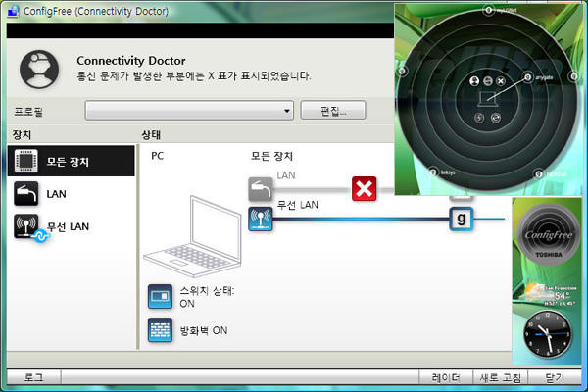This screenshot has height=392, width=588.
Task: Select the linksys access point on radar
Action: point(433,172)
